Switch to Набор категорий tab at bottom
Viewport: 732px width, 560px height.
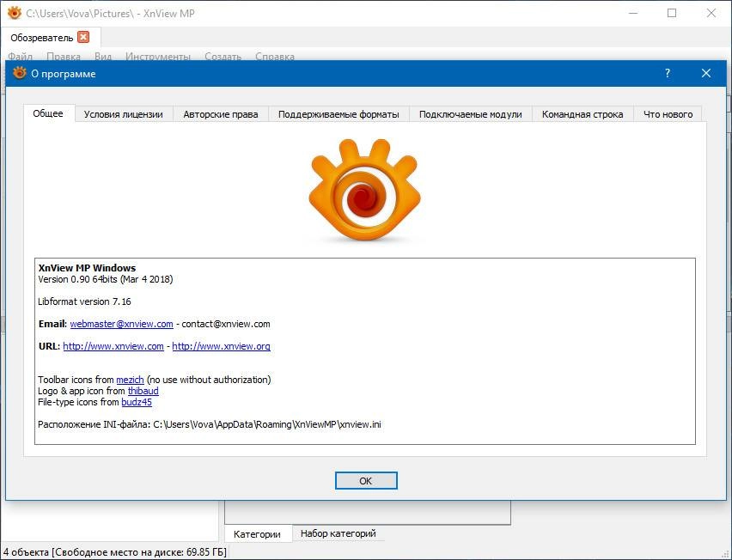[338, 533]
